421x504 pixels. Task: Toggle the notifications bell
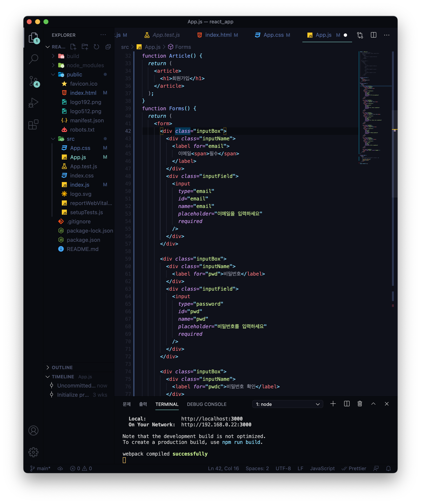[x=388, y=468]
